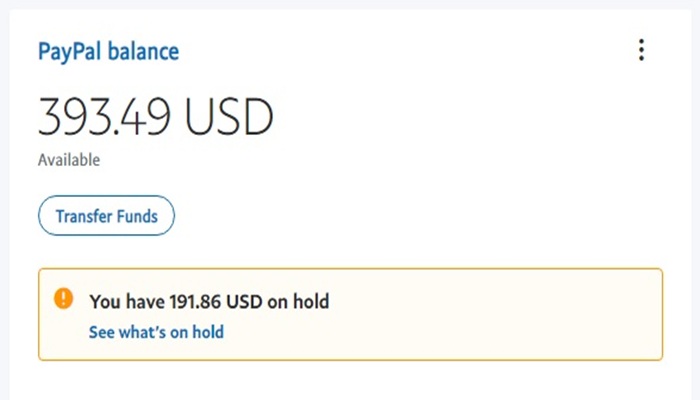The width and height of the screenshot is (700, 400).
Task: Select the 393.49 USD balance amount
Action: pyautogui.click(x=155, y=118)
